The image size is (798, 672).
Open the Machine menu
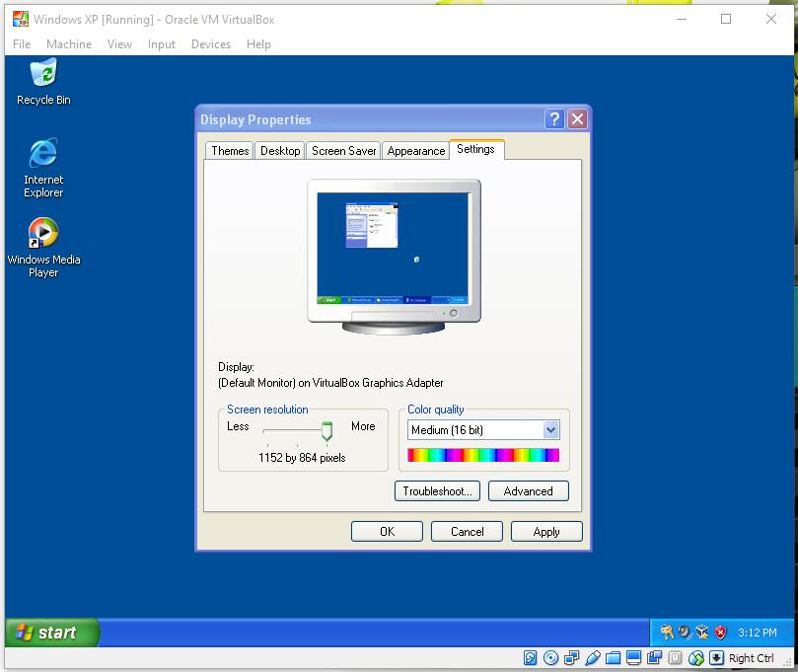coord(69,44)
